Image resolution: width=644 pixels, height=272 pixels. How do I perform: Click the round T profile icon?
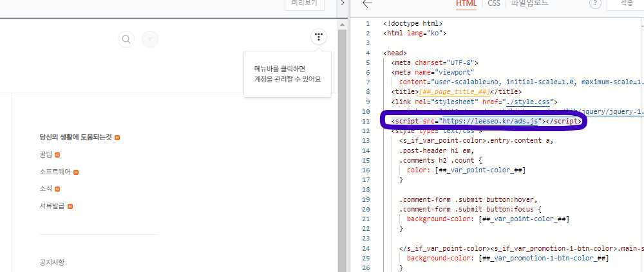pyautogui.click(x=150, y=39)
